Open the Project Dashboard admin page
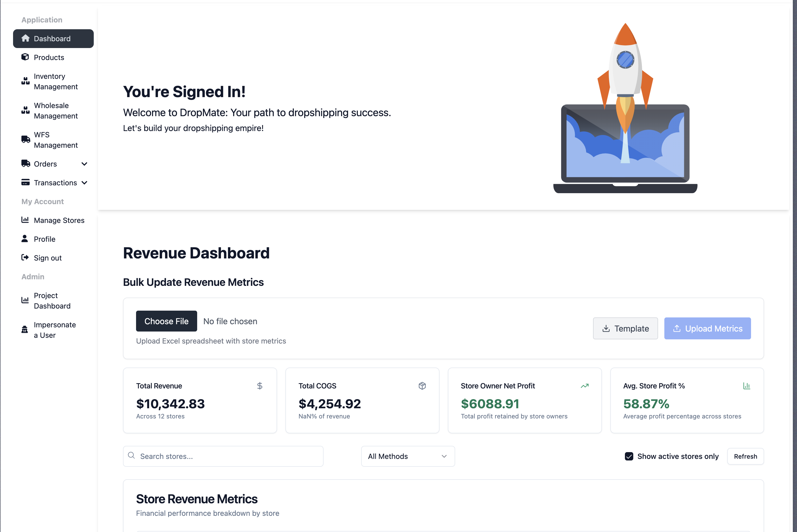This screenshot has width=797, height=532. click(53, 301)
